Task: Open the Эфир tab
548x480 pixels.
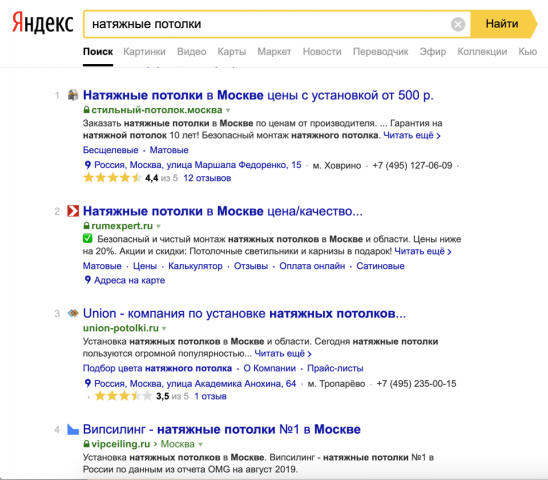Action: tap(433, 52)
